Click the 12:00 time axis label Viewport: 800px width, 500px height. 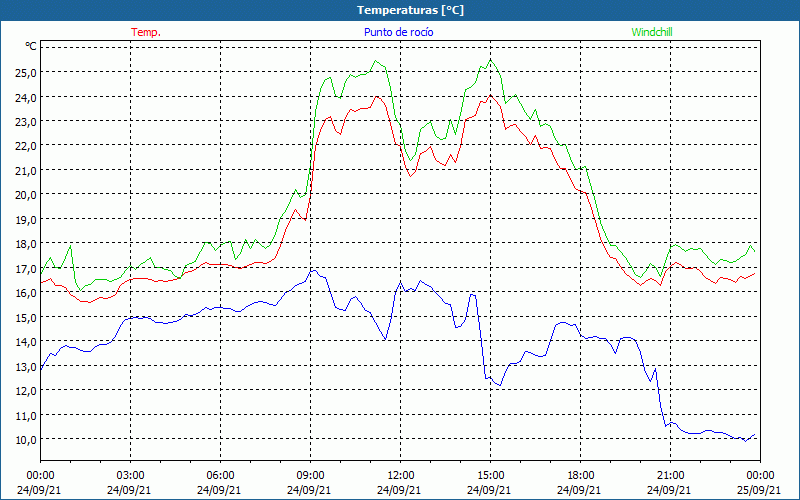(x=400, y=475)
